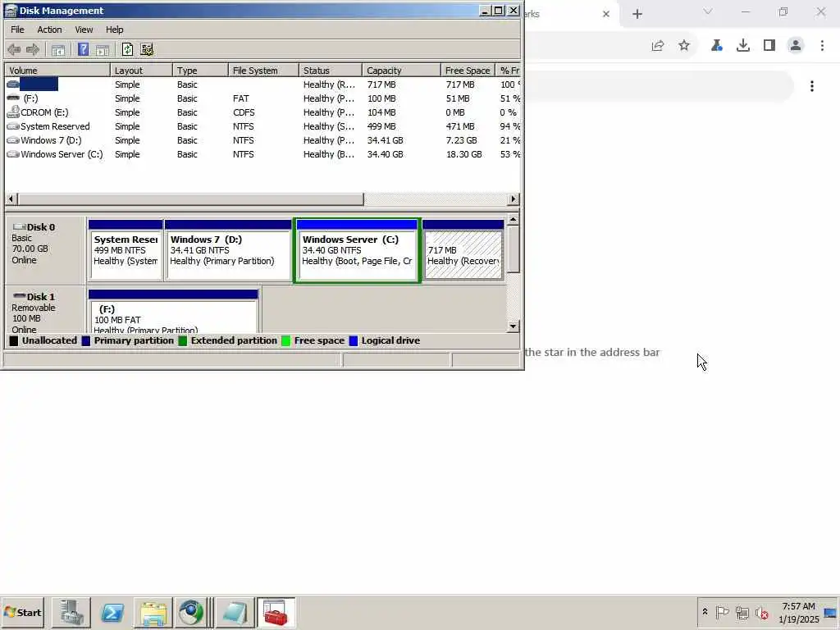
Task: Open a new Chrome tab with plus
Action: click(637, 14)
